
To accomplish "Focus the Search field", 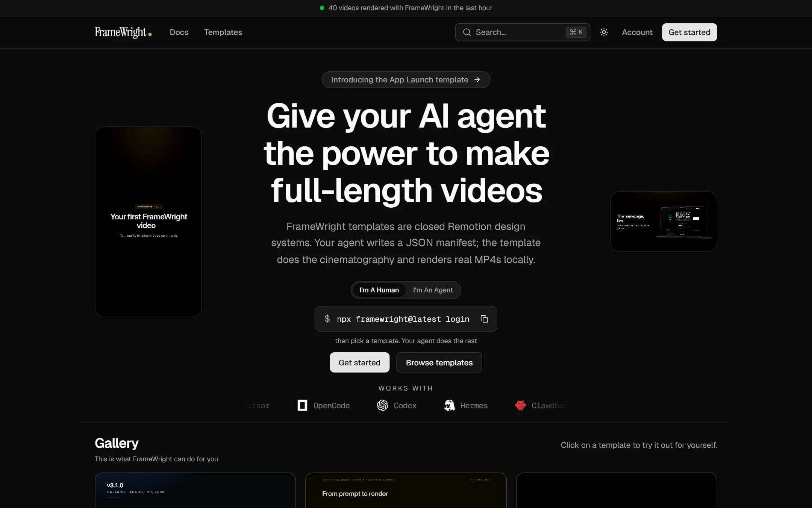I will click(522, 32).
